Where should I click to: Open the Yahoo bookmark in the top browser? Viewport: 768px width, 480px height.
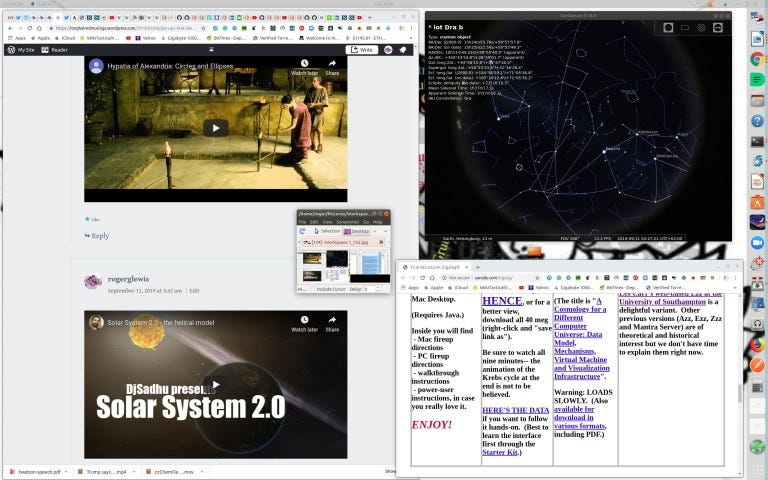(x=145, y=38)
